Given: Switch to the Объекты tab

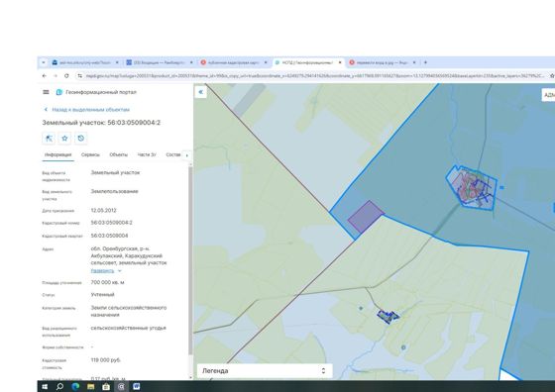Looking at the screenshot, I should [x=119, y=154].
